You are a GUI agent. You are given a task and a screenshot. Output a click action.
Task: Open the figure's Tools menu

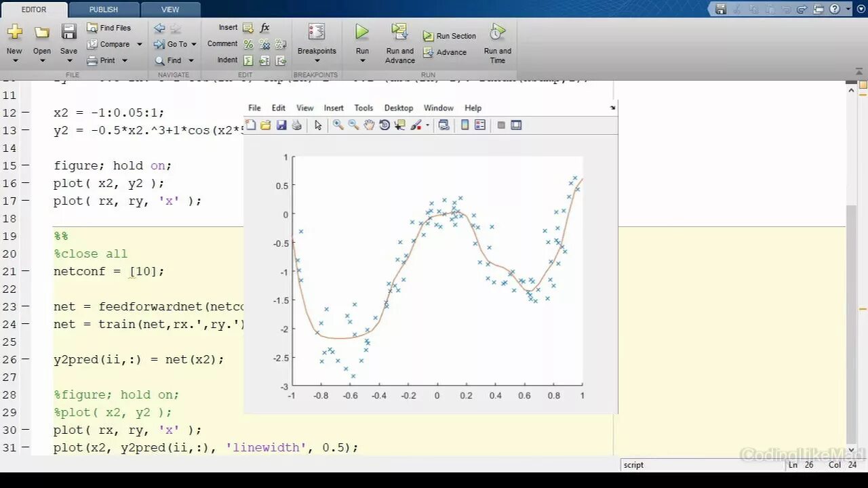[363, 108]
